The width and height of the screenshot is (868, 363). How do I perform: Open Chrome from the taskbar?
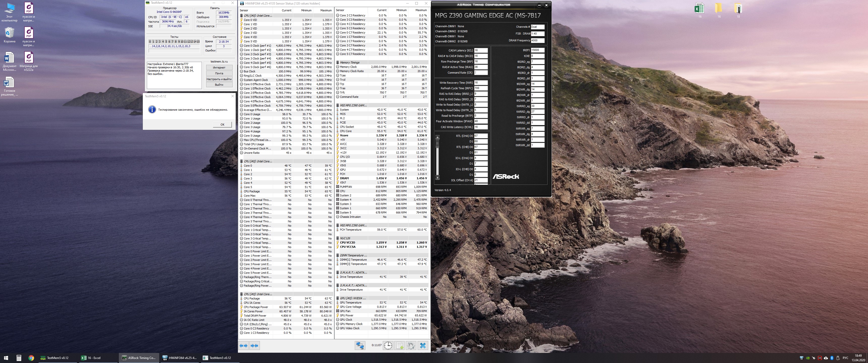pos(31,358)
